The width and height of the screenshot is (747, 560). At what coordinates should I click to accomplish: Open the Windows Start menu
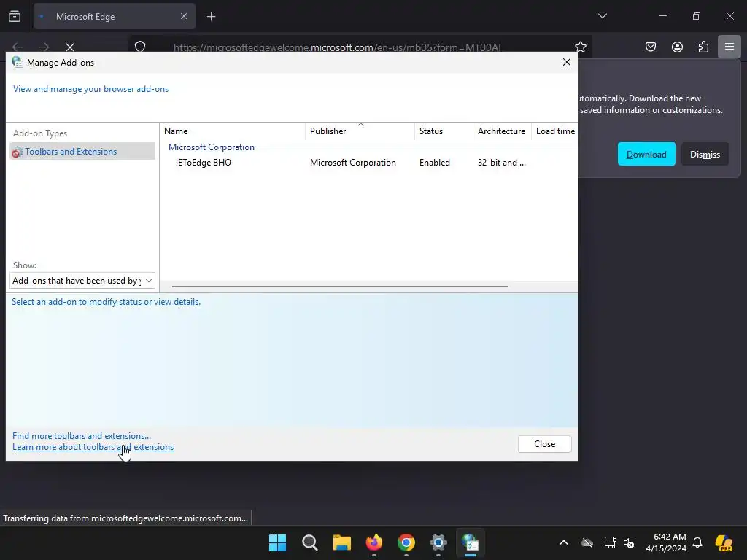click(277, 542)
